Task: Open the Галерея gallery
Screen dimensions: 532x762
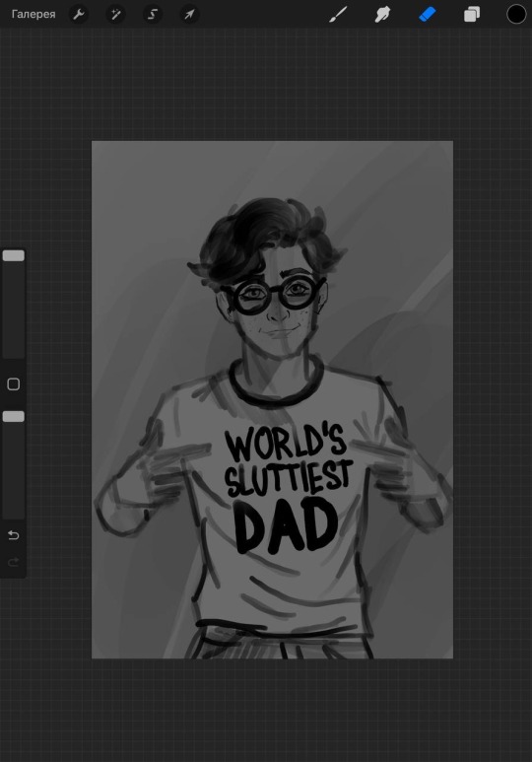Action: [33, 14]
